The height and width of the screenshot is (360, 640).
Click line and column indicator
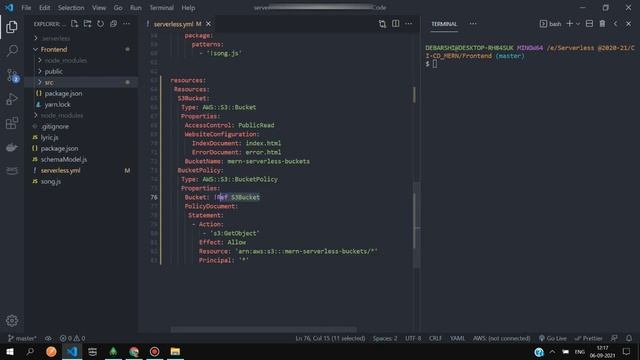coord(330,338)
